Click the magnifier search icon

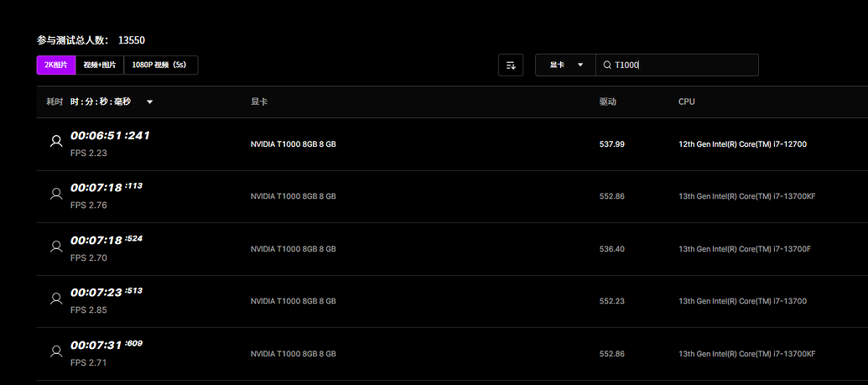tap(607, 65)
